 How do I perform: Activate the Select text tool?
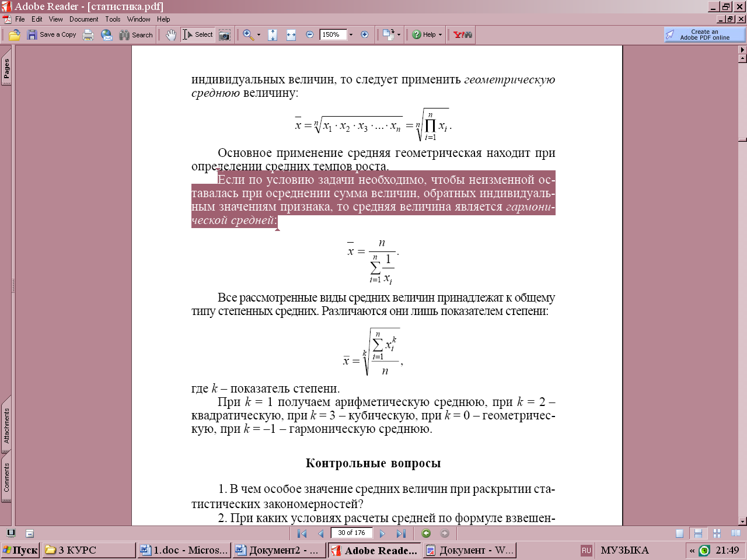[x=198, y=35]
